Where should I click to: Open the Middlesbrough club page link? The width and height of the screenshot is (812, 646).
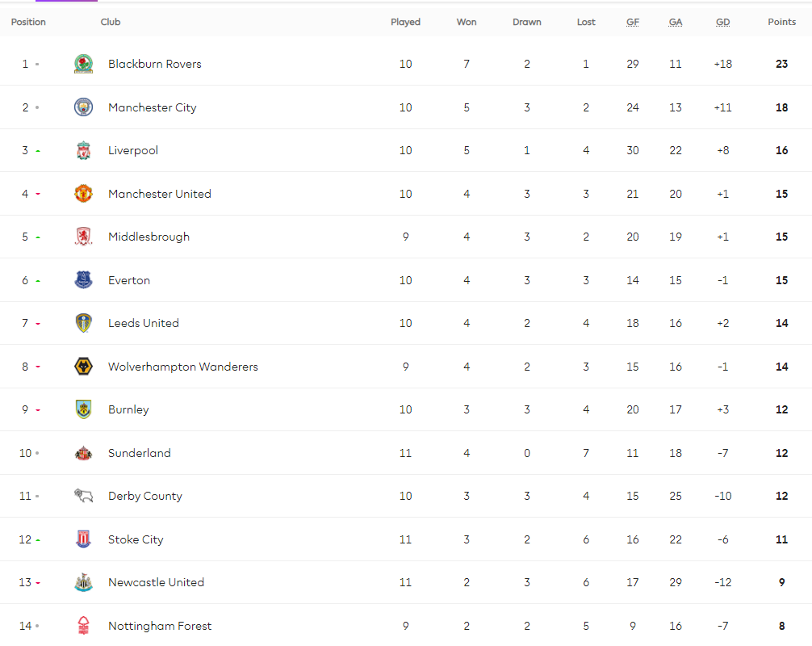(x=149, y=237)
